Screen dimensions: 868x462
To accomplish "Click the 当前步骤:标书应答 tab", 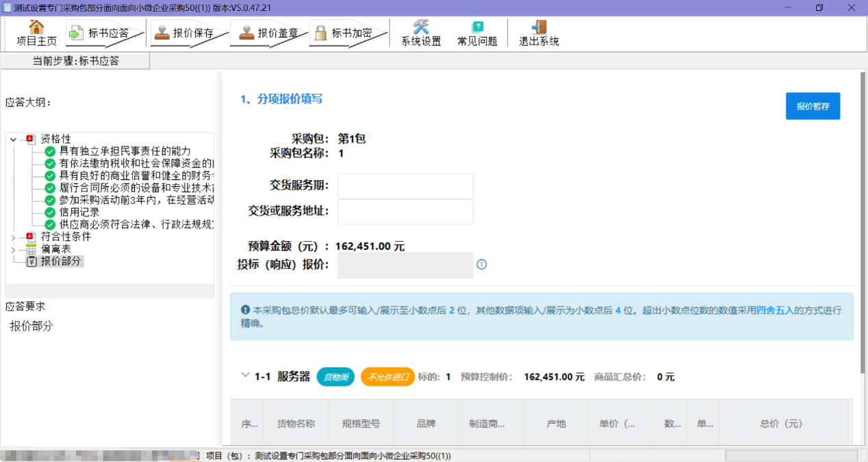I will (76, 61).
